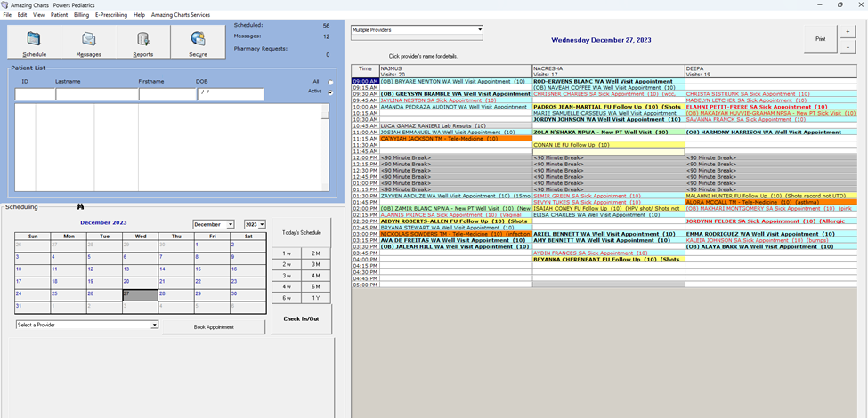
Task: Open the 2023 year dropdown
Action: pyautogui.click(x=262, y=225)
